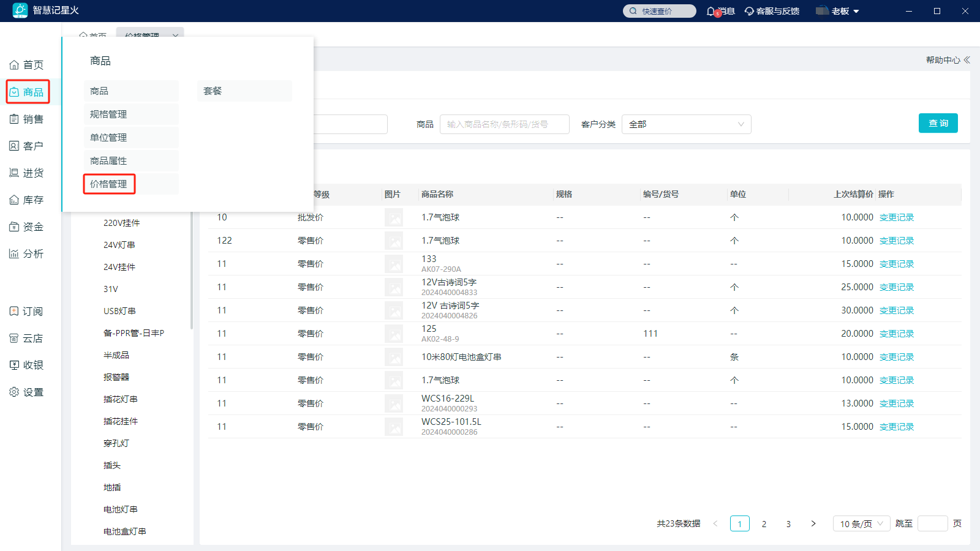
Task: Open 变更记录 for 10米80灯电池盒灯串
Action: (x=897, y=357)
